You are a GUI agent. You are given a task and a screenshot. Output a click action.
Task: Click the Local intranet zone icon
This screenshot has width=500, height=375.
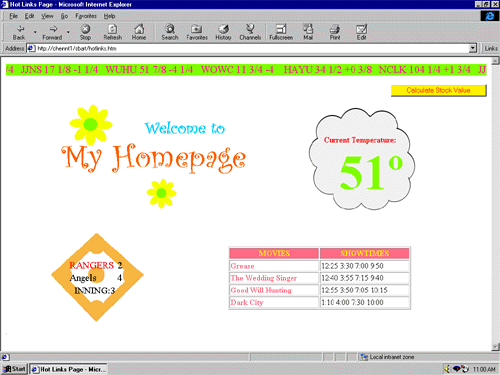click(x=364, y=357)
